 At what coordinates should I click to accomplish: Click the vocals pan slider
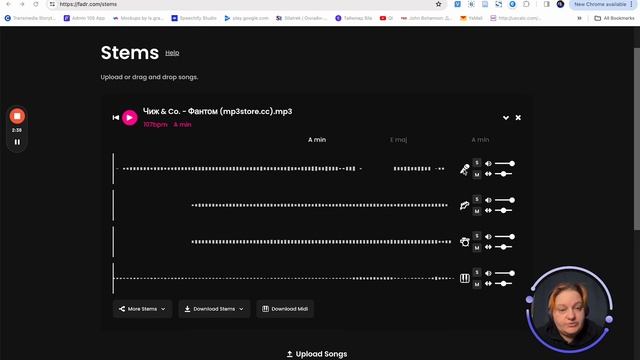point(504,174)
